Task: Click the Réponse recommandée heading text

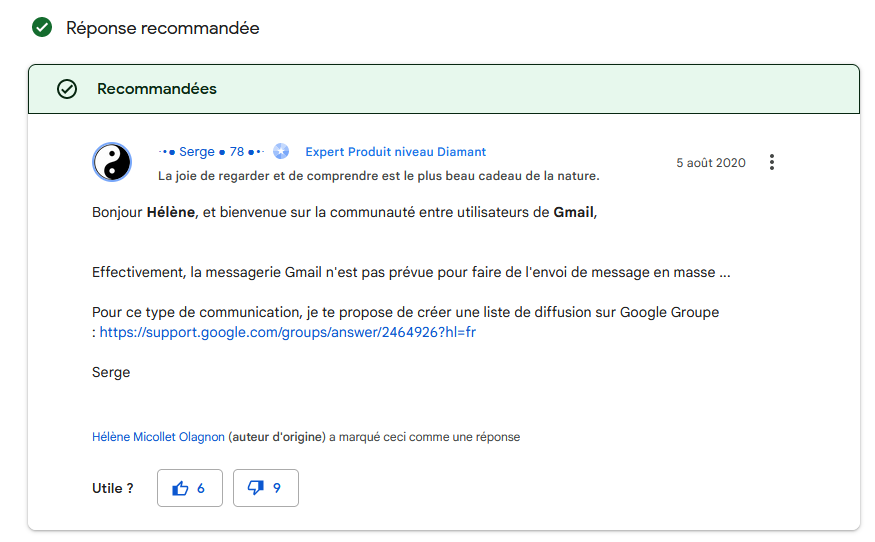Action: pyautogui.click(x=163, y=28)
